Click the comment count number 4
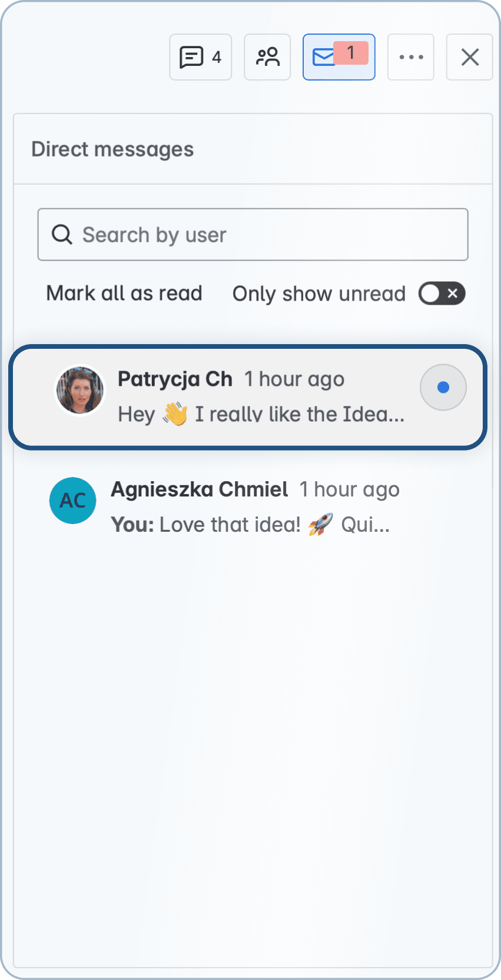 pyautogui.click(x=217, y=57)
